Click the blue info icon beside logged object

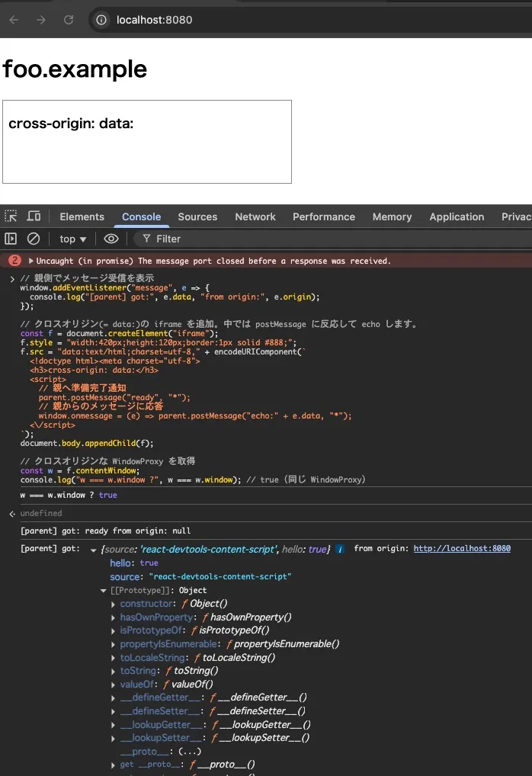click(x=340, y=549)
